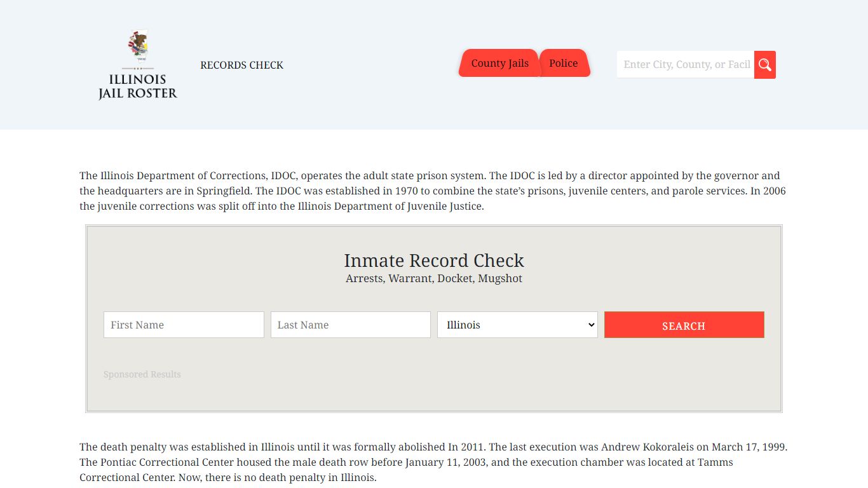Click the Last Name input field
The image size is (868, 488).
tap(351, 325)
